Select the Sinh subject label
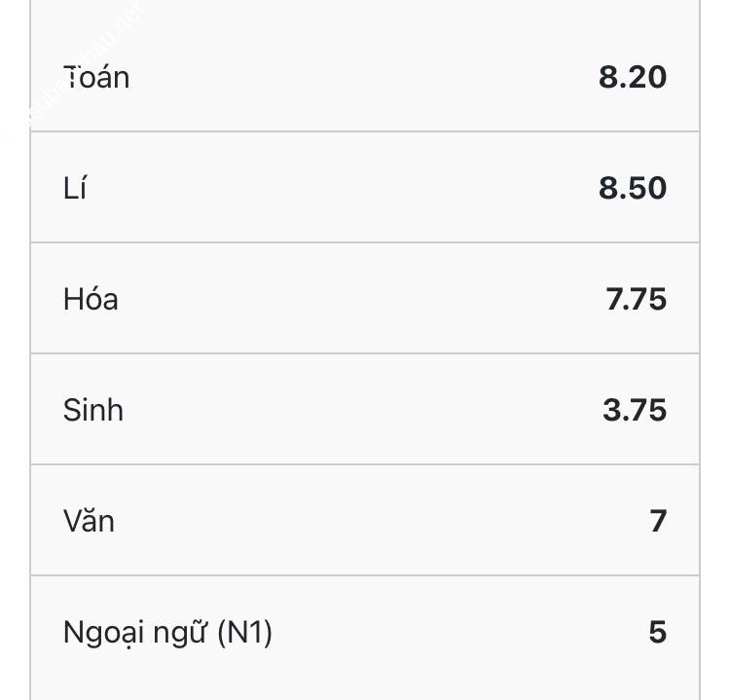This screenshot has height=700, width=730. pos(93,410)
